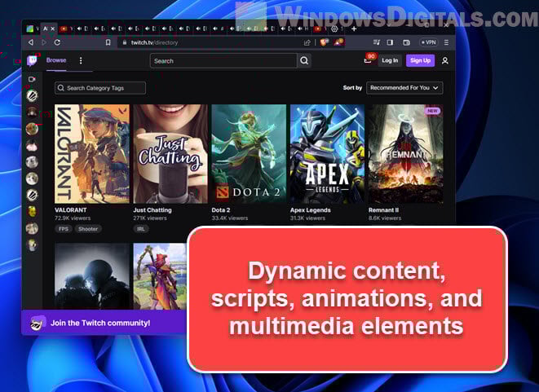This screenshot has height=392, width=539.
Task: Expand the Recommended For You sort dropdown
Action: pyautogui.click(x=404, y=88)
